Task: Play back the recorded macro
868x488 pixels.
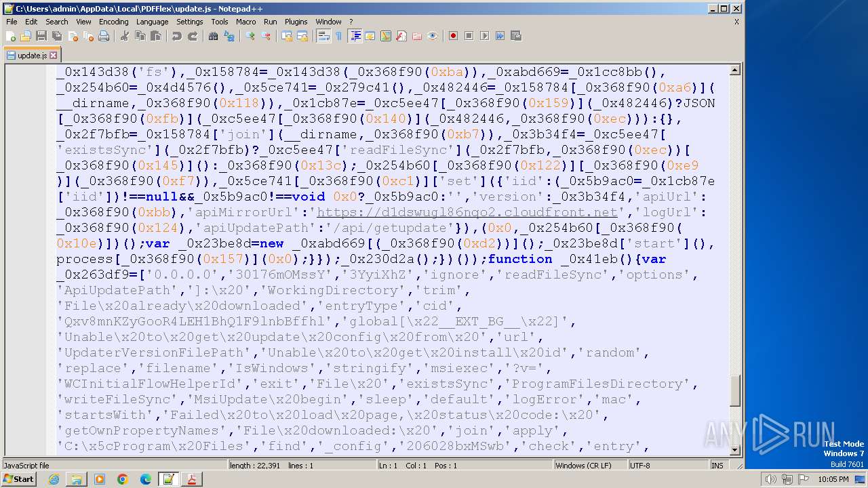Action: point(484,36)
